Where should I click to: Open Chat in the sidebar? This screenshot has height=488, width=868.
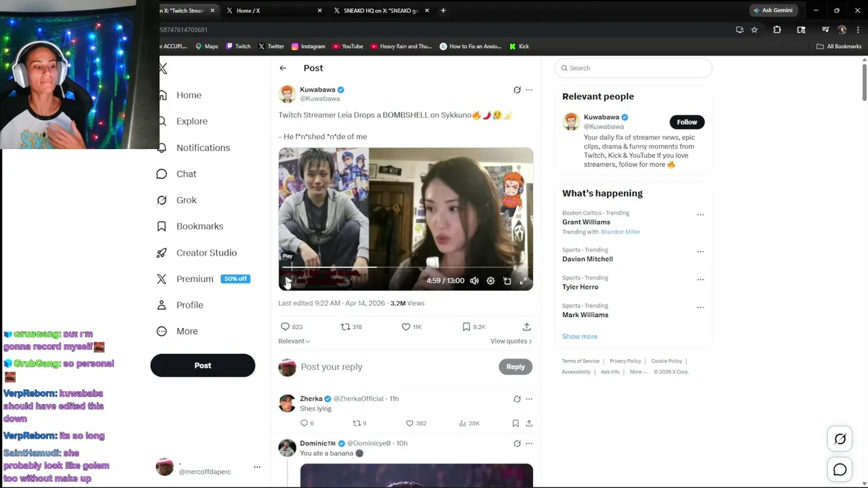pos(186,174)
